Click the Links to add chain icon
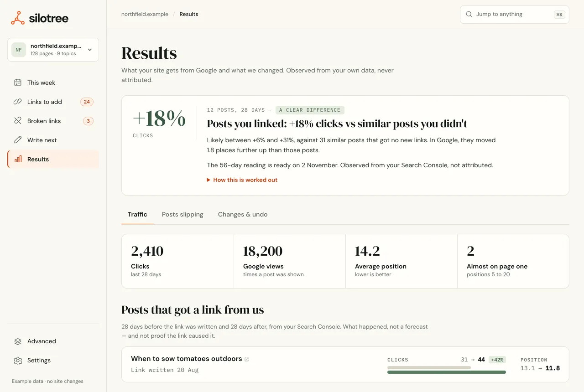The width and height of the screenshot is (584, 392). 18,102
